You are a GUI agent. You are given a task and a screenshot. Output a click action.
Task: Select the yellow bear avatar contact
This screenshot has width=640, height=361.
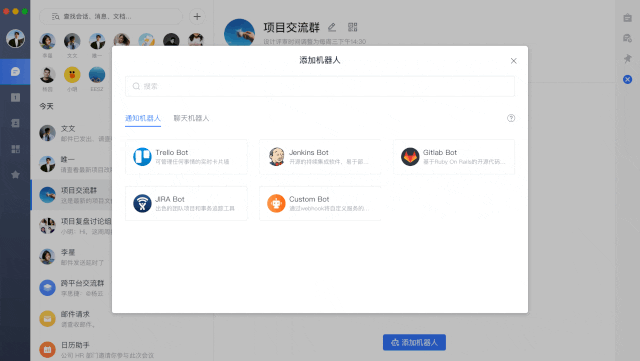coord(72,75)
